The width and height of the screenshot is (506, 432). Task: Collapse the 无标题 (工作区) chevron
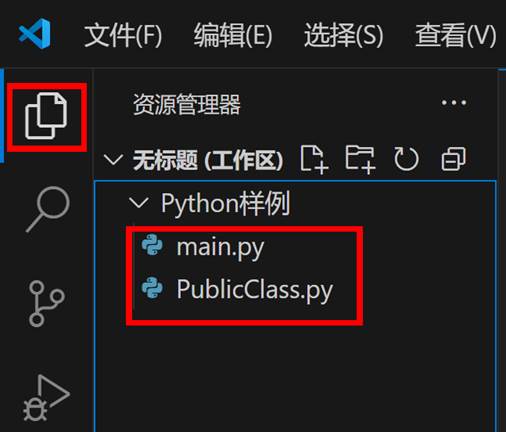pyautogui.click(x=113, y=160)
